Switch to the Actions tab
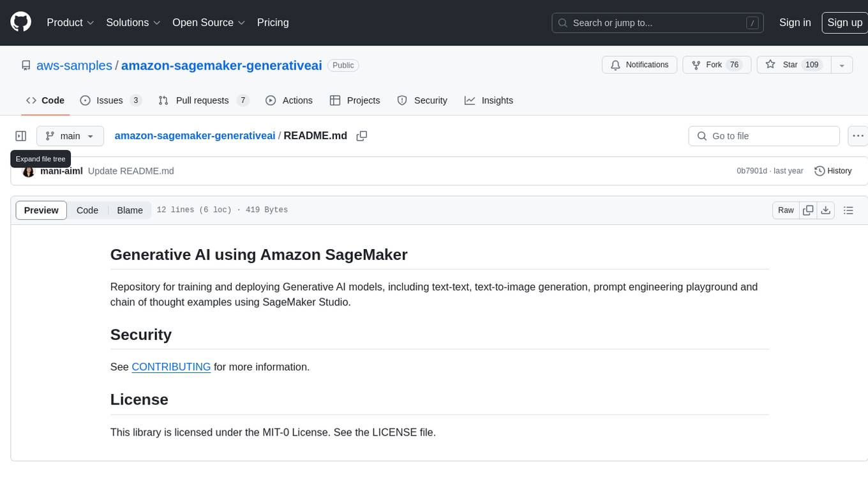 [289, 100]
